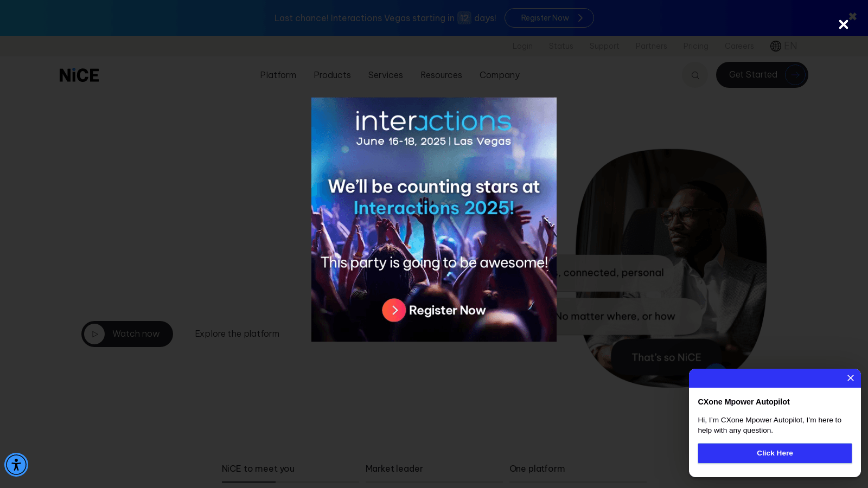The width and height of the screenshot is (868, 488).
Task: Click the Watch now button
Action: [127, 334]
